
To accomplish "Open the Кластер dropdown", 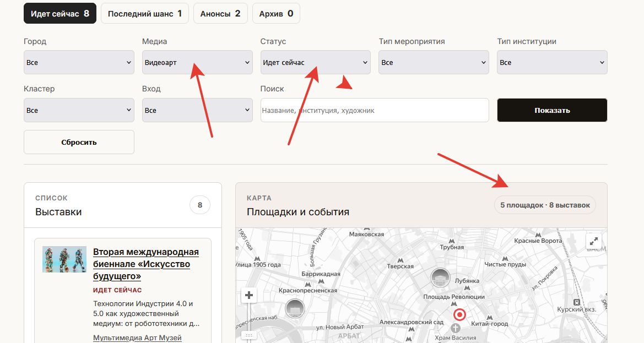I will [79, 110].
